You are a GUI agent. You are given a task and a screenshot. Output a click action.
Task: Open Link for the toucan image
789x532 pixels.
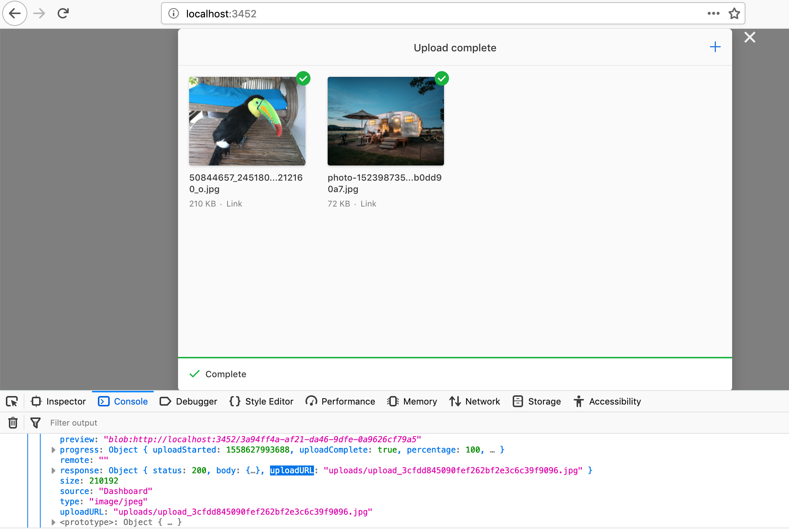click(x=234, y=204)
